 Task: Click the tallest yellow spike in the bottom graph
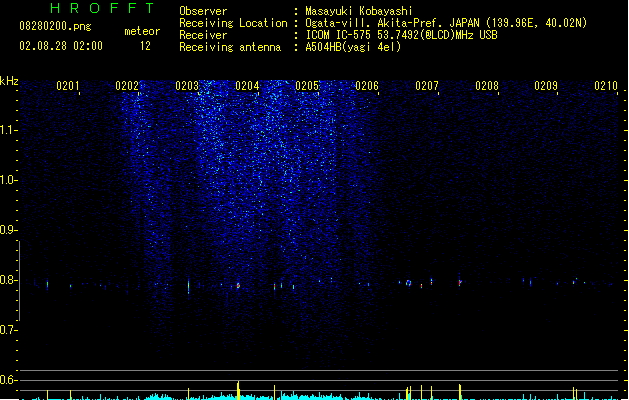coord(238,390)
